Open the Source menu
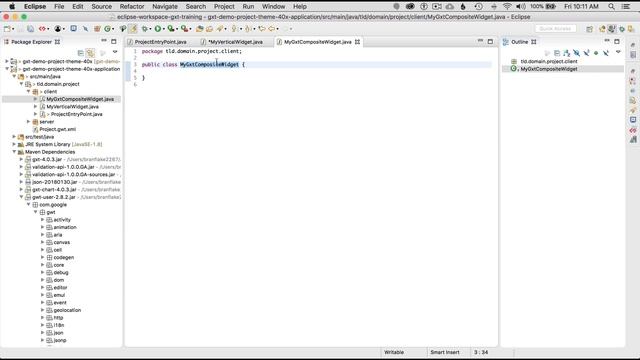The width and height of the screenshot is (640, 360). [102, 7]
